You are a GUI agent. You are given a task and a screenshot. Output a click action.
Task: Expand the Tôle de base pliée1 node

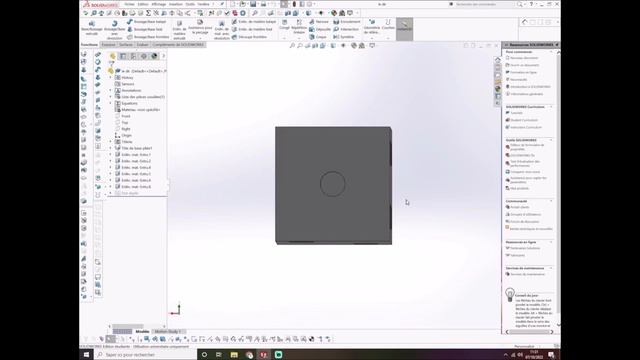pyautogui.click(x=110, y=148)
